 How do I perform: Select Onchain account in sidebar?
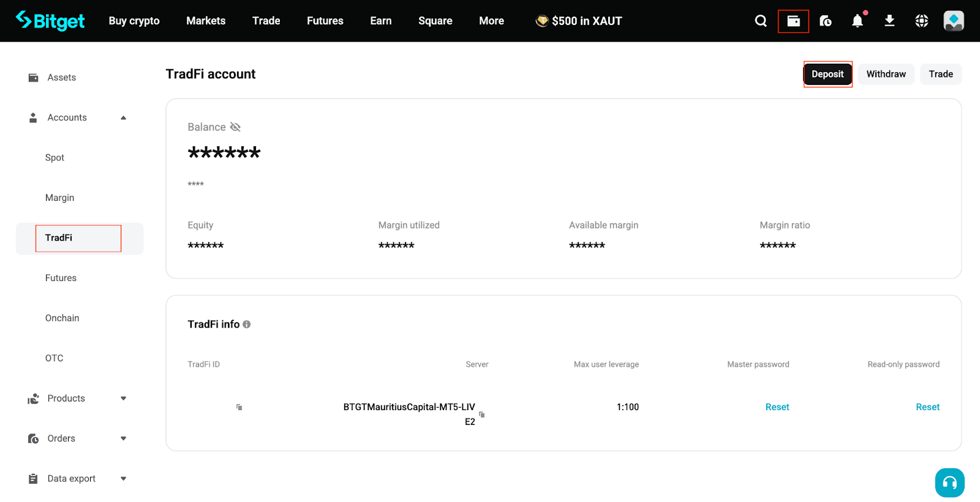tap(62, 318)
